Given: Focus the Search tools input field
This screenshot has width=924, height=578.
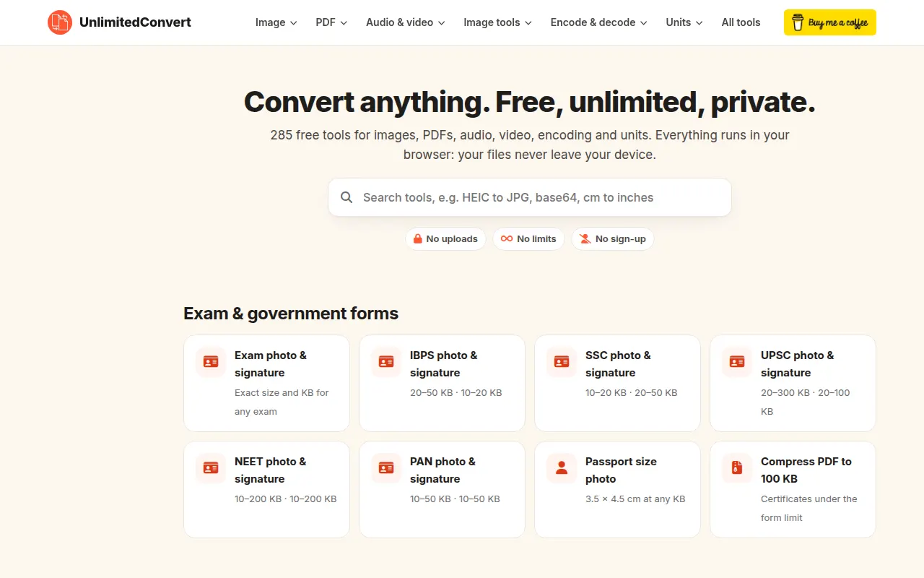Looking at the screenshot, I should click(x=530, y=197).
